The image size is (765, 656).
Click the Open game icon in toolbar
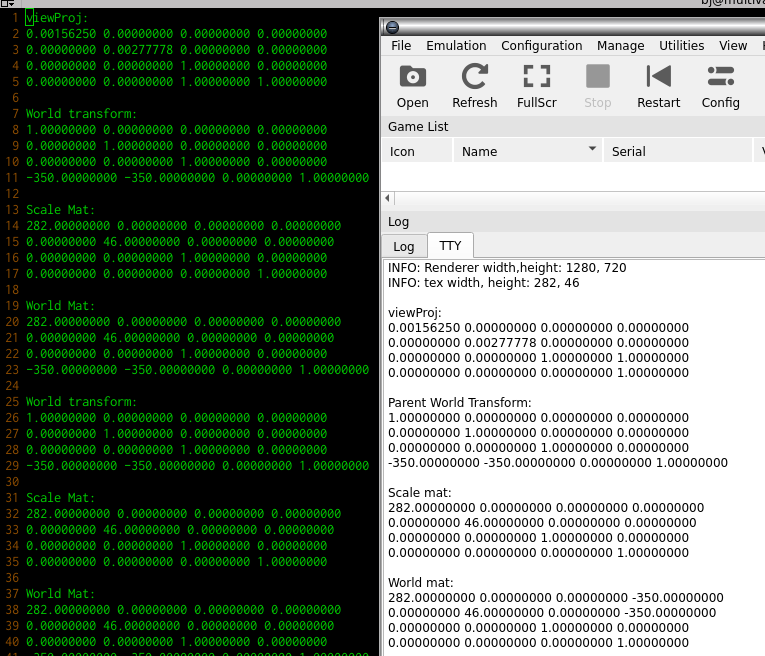tap(412, 78)
